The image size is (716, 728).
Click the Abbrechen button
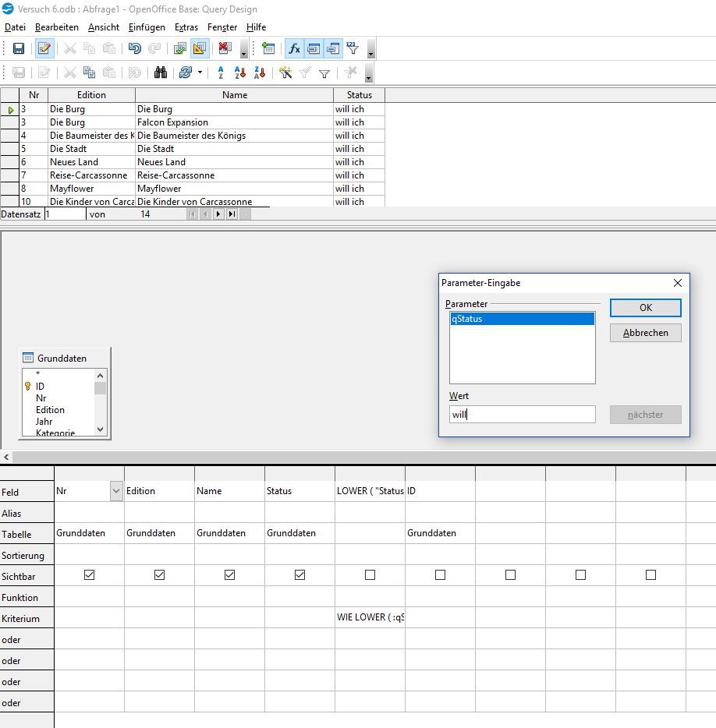click(x=645, y=333)
